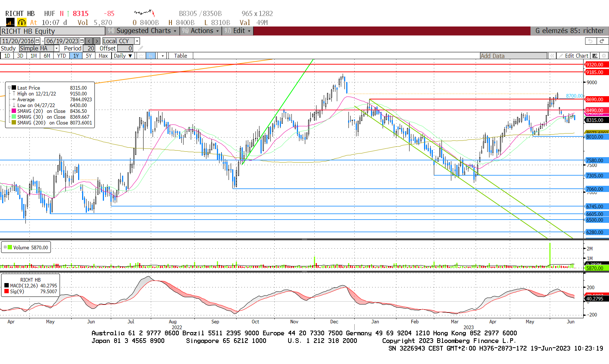Click the Offset input field showing 0

point(125,48)
